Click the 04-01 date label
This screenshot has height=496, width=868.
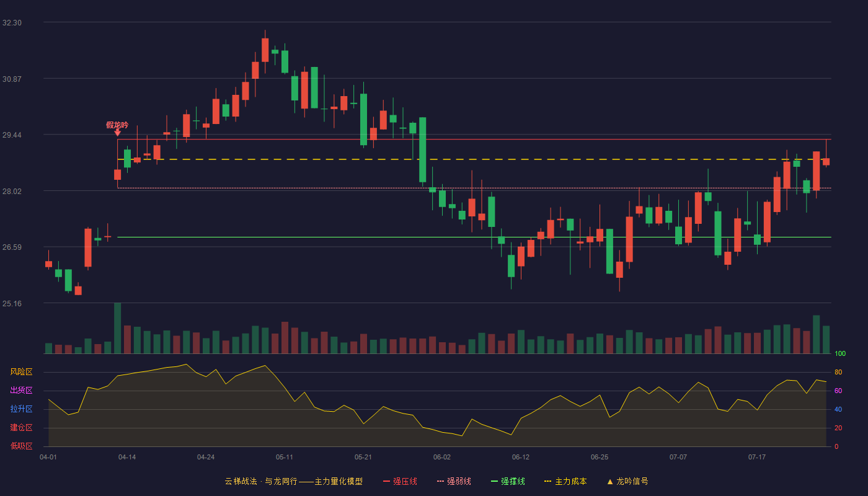[48, 457]
